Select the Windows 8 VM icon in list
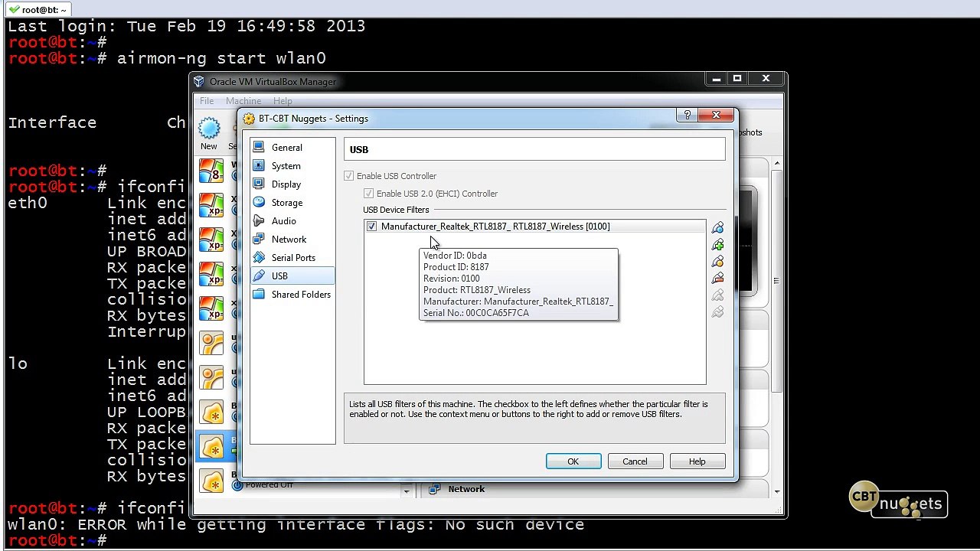The width and height of the screenshot is (980, 551). tap(211, 170)
